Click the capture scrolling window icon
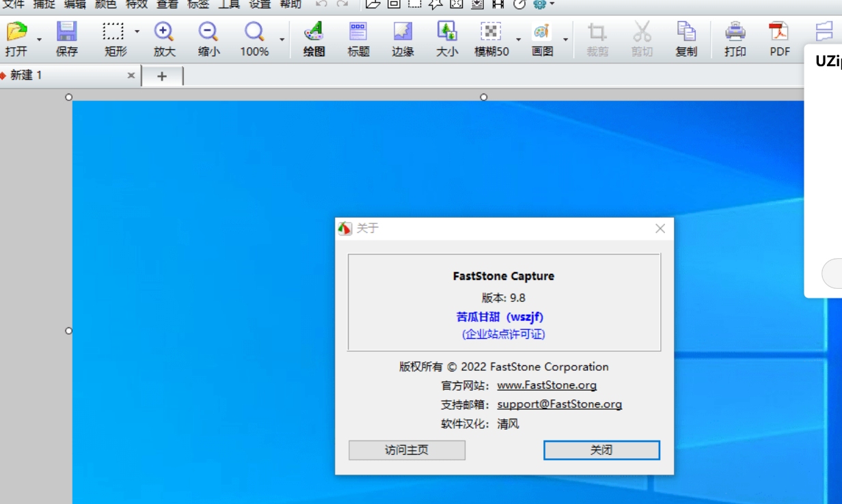Screen dimensions: 842x504 point(478,4)
